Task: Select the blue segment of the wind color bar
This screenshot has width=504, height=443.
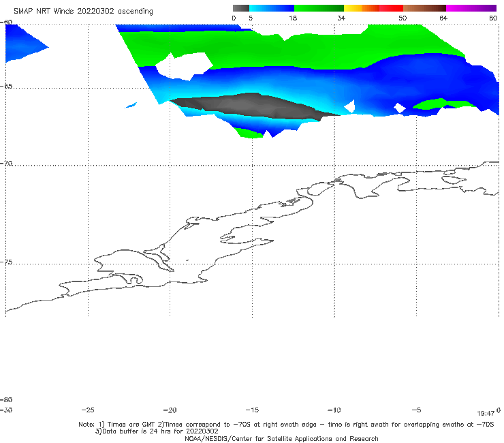Action: tap(272, 8)
